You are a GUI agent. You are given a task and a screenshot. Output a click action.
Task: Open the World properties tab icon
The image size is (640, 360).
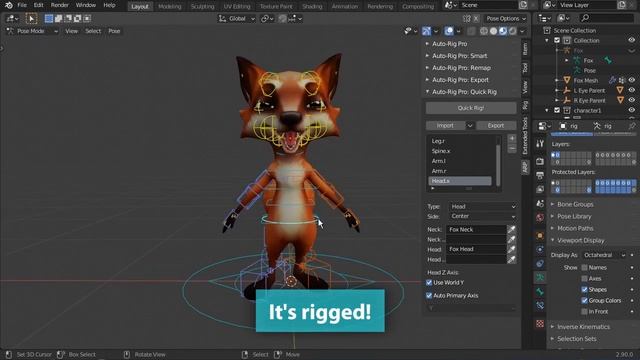(540, 217)
